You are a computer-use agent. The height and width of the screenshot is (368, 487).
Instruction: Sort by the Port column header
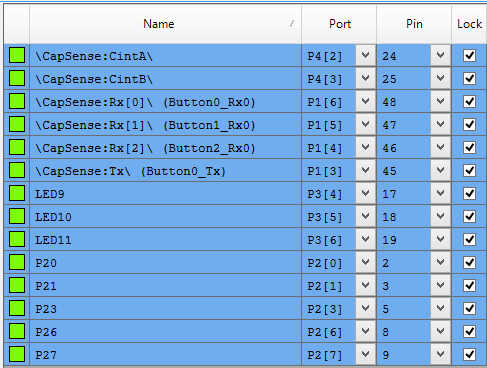click(339, 24)
